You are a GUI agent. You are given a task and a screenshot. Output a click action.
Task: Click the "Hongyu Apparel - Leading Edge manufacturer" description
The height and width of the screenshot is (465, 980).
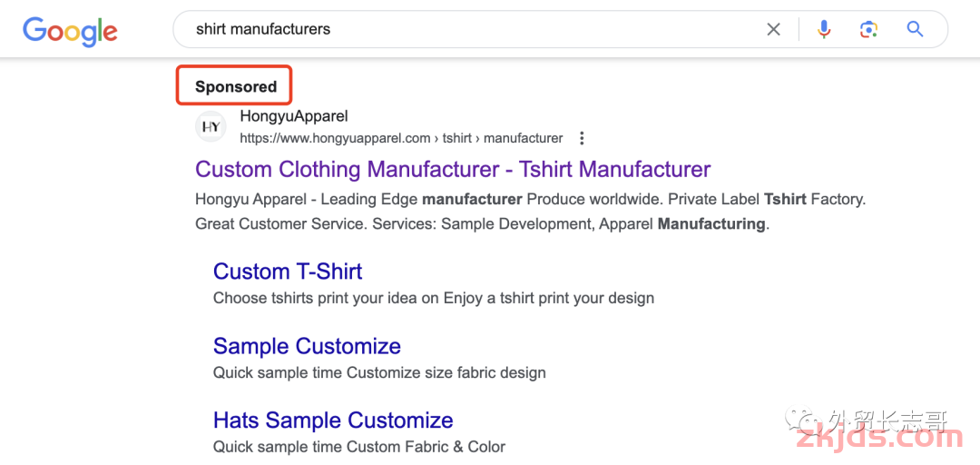pos(531,201)
